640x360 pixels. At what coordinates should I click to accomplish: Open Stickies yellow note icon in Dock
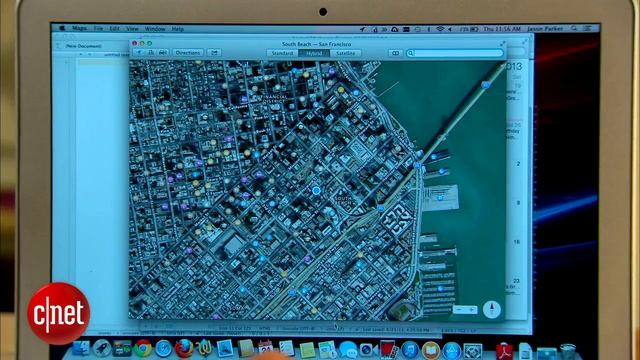(307, 350)
